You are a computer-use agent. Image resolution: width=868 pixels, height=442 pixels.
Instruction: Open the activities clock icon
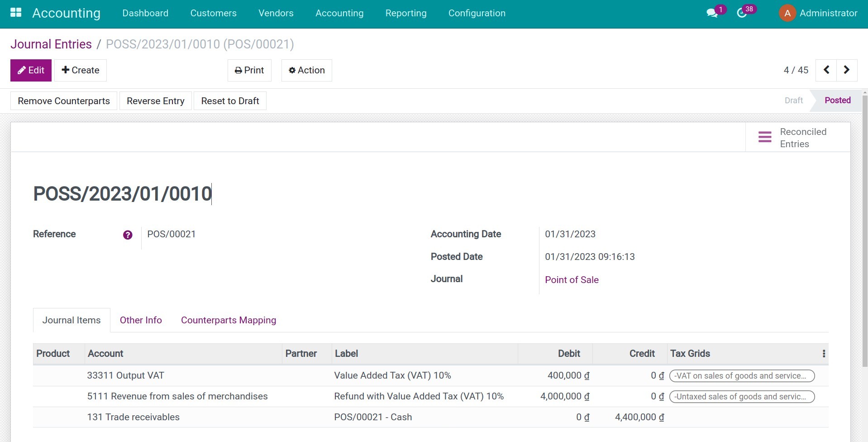pos(742,13)
